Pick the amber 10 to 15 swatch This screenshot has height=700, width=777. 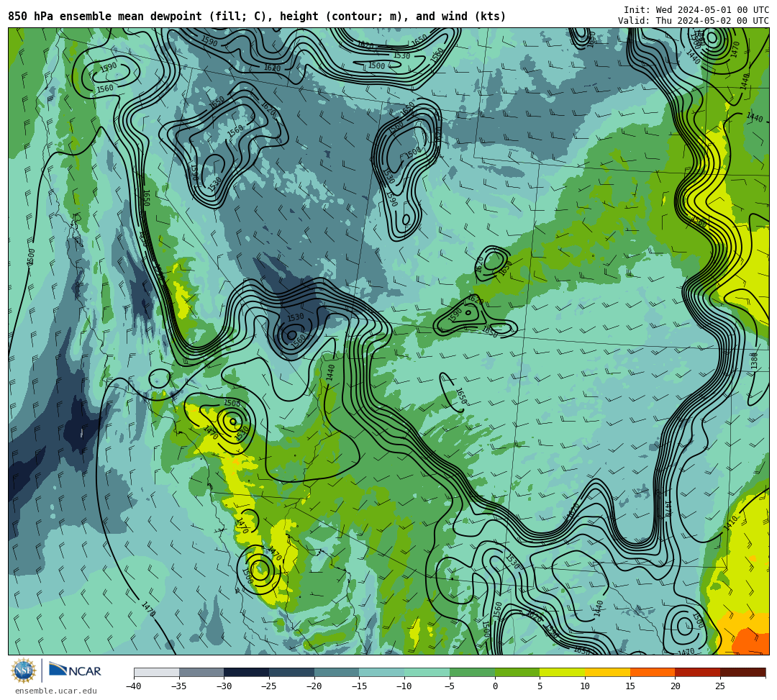(x=607, y=672)
